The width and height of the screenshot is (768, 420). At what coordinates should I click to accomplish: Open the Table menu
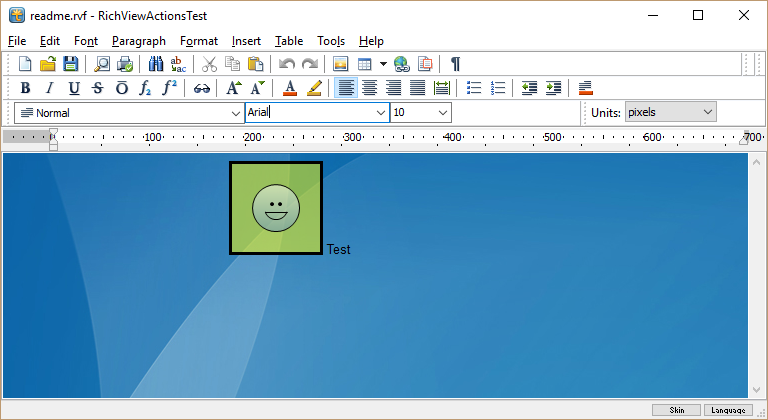[289, 41]
